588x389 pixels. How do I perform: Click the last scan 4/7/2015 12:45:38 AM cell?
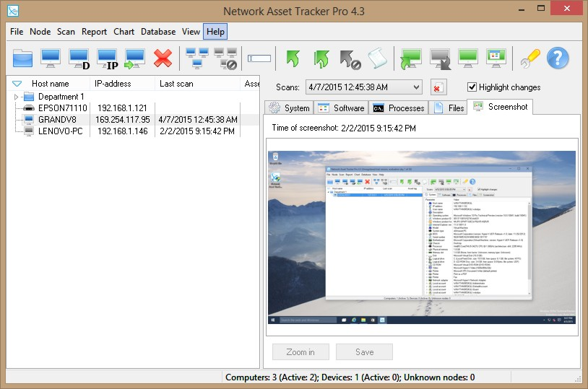198,120
